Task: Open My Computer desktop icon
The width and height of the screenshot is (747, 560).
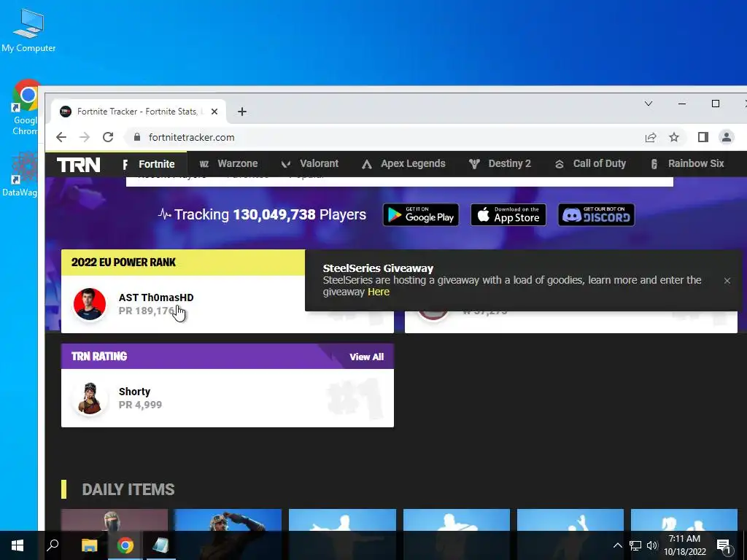Action: click(x=28, y=31)
